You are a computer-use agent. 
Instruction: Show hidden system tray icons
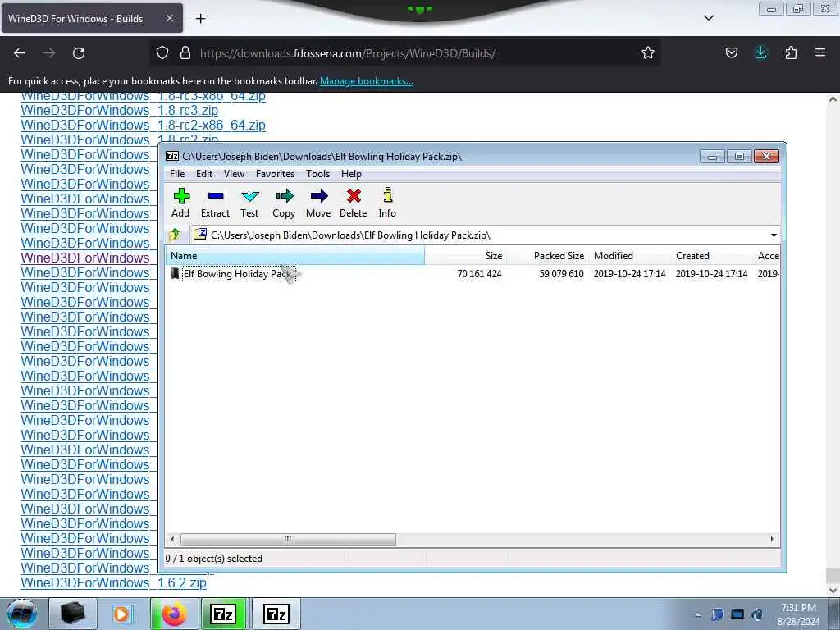point(697,615)
